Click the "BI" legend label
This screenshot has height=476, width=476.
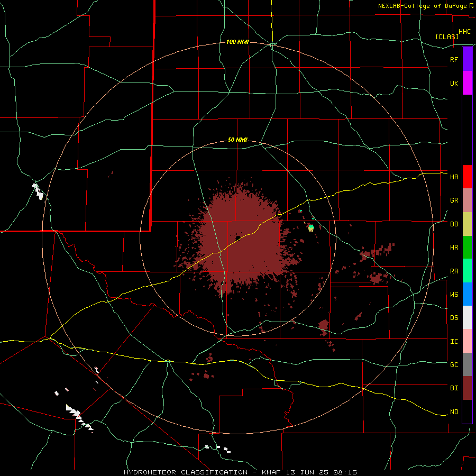coord(454,388)
